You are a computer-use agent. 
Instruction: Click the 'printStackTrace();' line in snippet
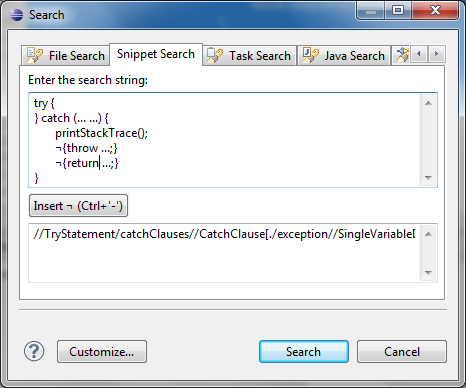pyautogui.click(x=101, y=133)
